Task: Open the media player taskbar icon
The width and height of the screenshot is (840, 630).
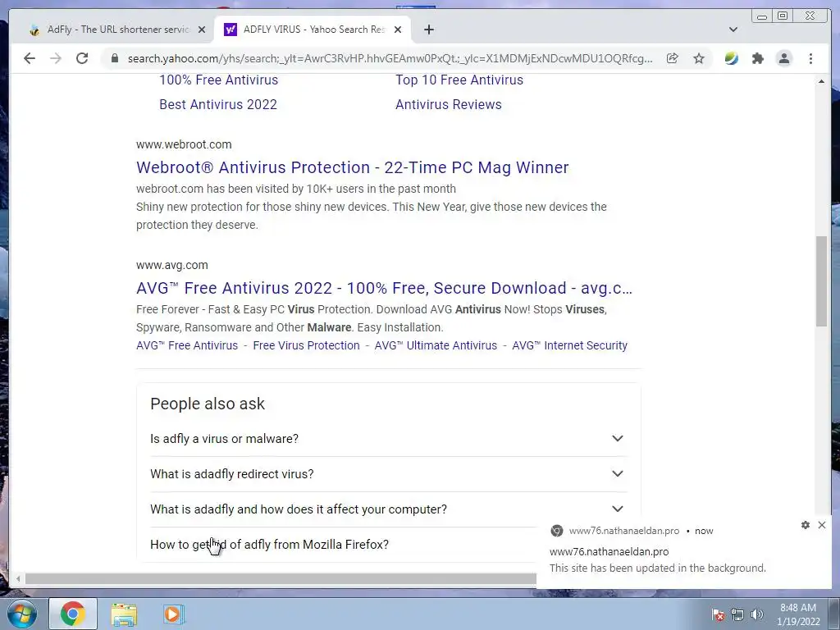Action: [x=173, y=614]
